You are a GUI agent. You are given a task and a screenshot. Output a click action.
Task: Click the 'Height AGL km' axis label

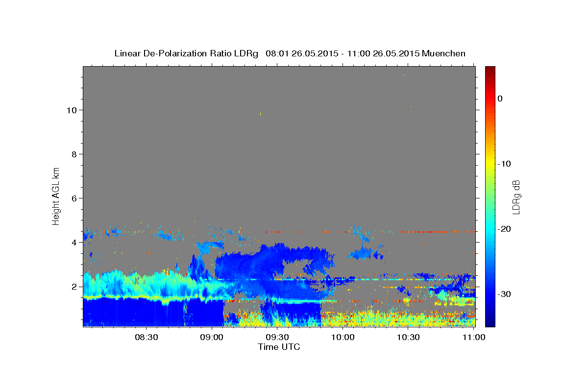[x=56, y=196]
